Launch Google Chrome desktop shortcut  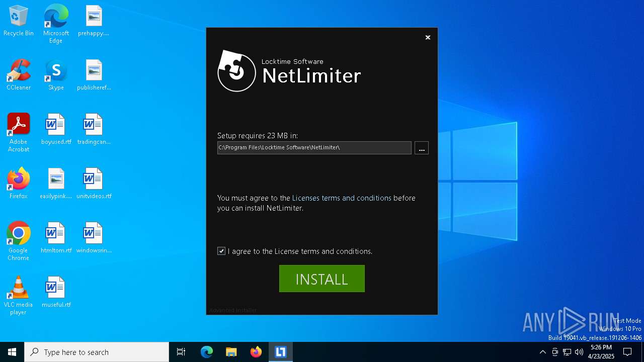pyautogui.click(x=19, y=241)
